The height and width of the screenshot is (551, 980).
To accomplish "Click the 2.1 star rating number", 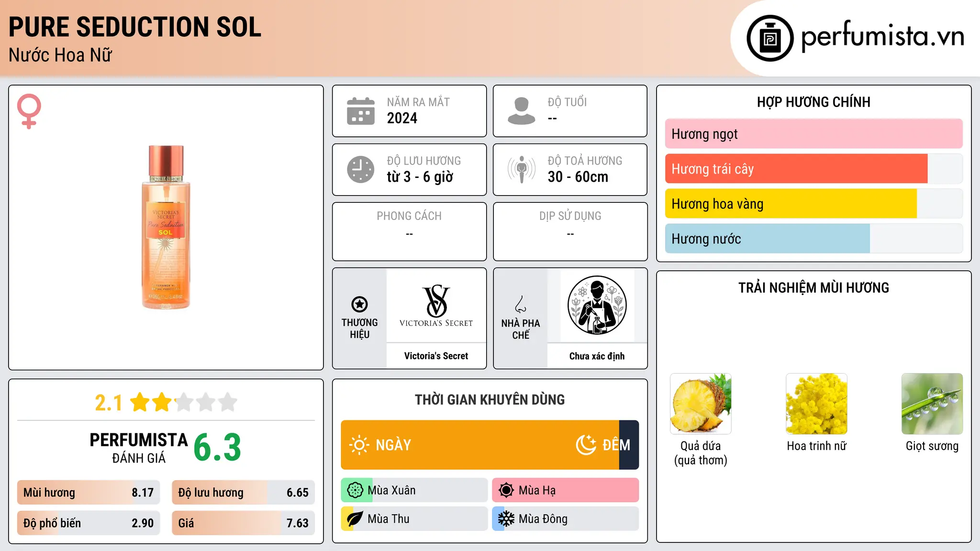I will (109, 403).
